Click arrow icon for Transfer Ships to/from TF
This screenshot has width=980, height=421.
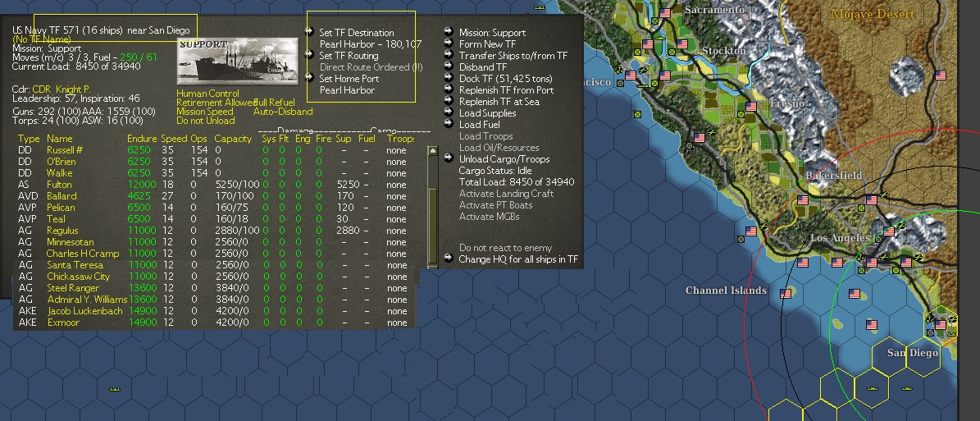pyautogui.click(x=448, y=54)
